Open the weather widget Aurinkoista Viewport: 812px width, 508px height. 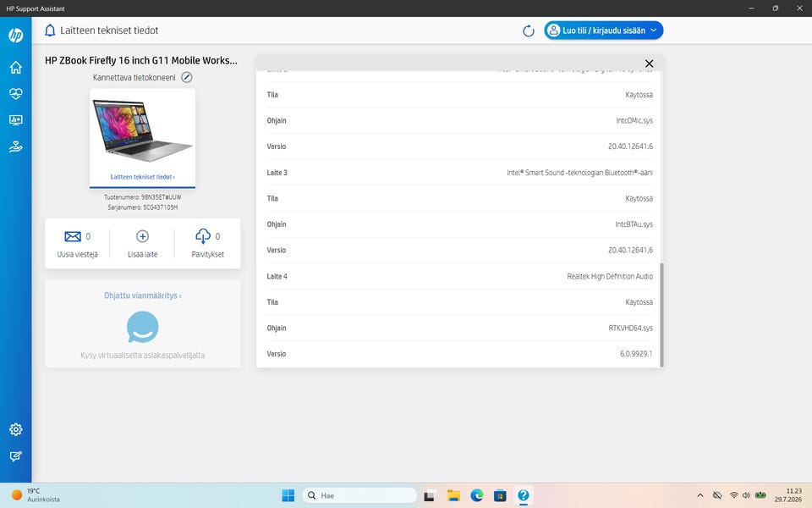point(36,495)
